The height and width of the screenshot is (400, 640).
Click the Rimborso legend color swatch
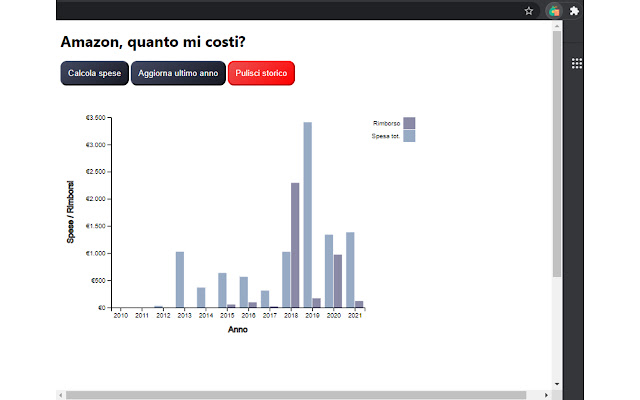pos(409,123)
